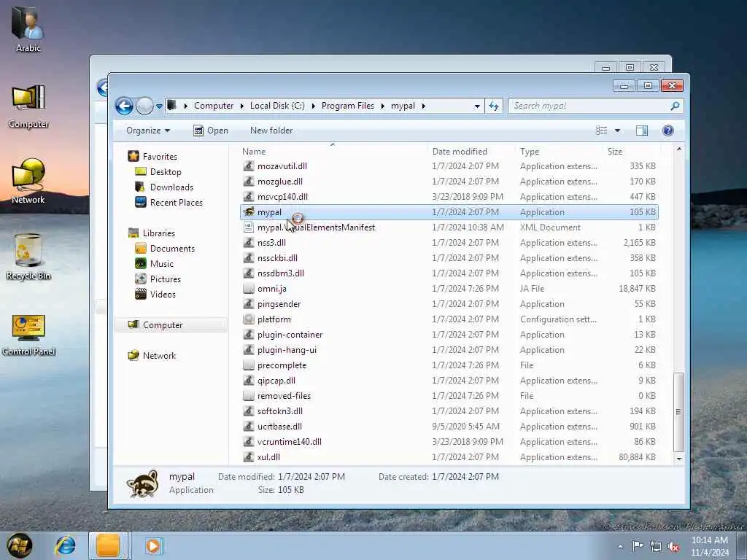Viewport: 747px width, 560px height.
Task: Click the large mypal raccoon in the details pane
Action: click(142, 484)
